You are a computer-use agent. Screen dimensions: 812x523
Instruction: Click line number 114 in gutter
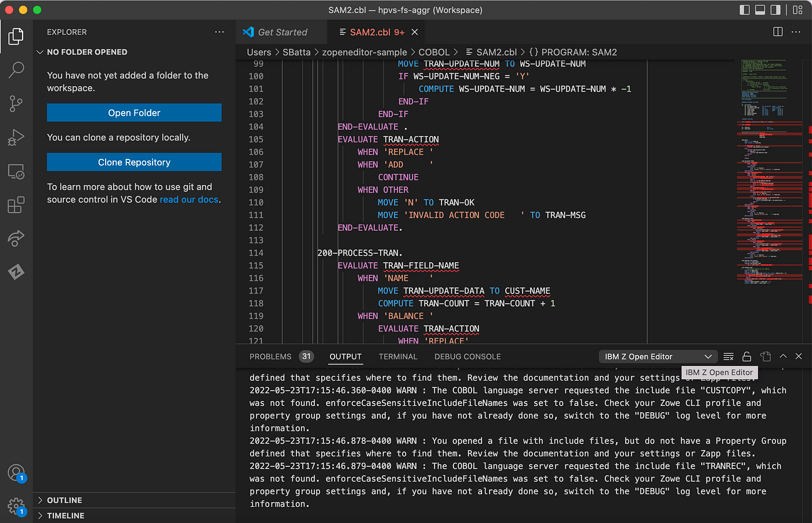coord(256,253)
